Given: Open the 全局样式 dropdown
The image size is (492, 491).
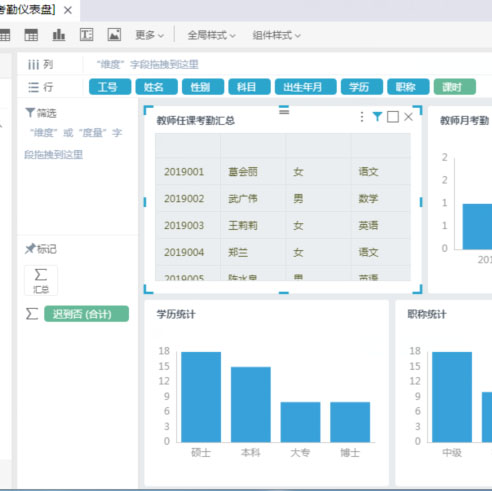Looking at the screenshot, I should pos(211,35).
